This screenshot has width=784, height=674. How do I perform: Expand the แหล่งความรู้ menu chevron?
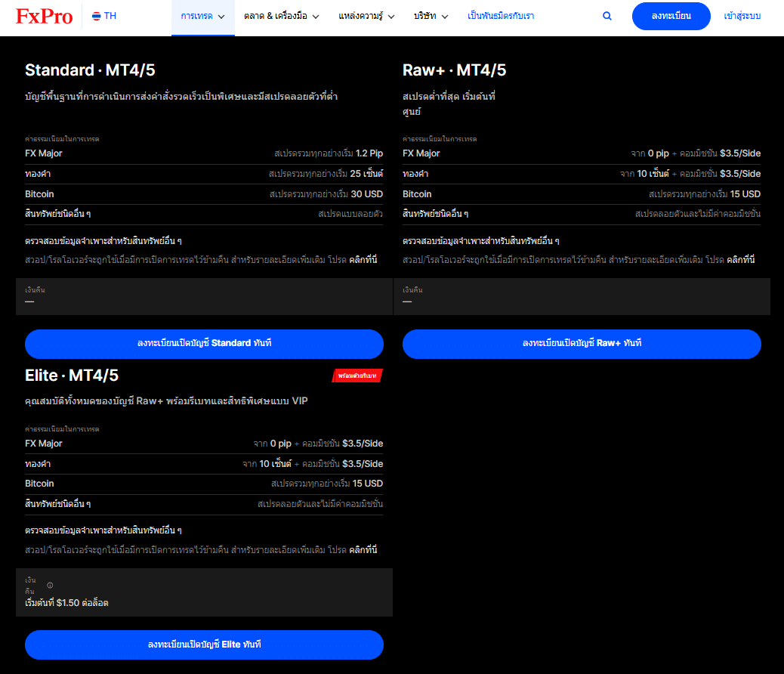click(x=391, y=17)
